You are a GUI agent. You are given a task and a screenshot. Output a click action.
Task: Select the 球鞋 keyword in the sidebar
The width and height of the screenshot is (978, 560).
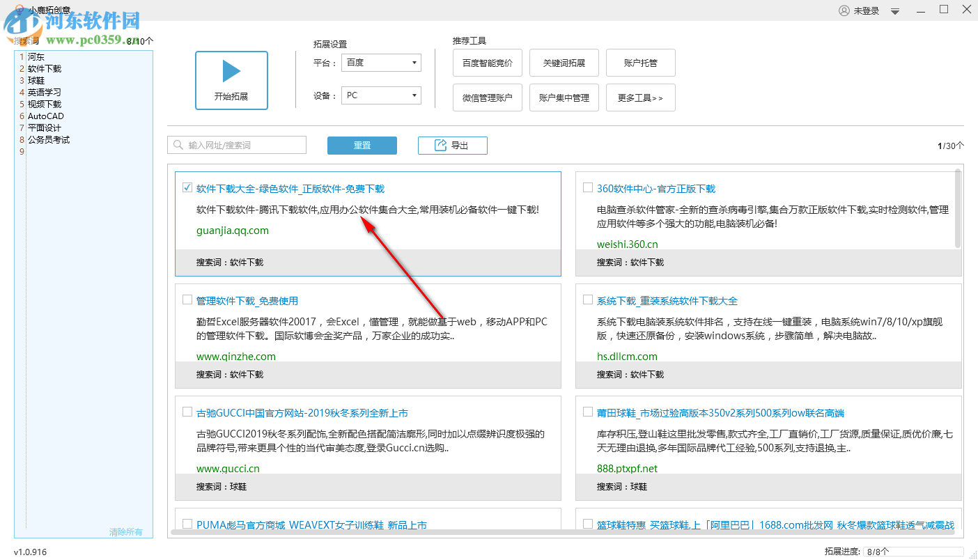pyautogui.click(x=36, y=80)
